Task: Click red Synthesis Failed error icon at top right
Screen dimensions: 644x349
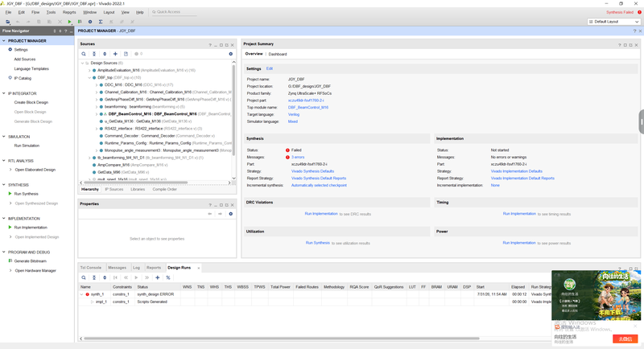Action: tap(639, 12)
